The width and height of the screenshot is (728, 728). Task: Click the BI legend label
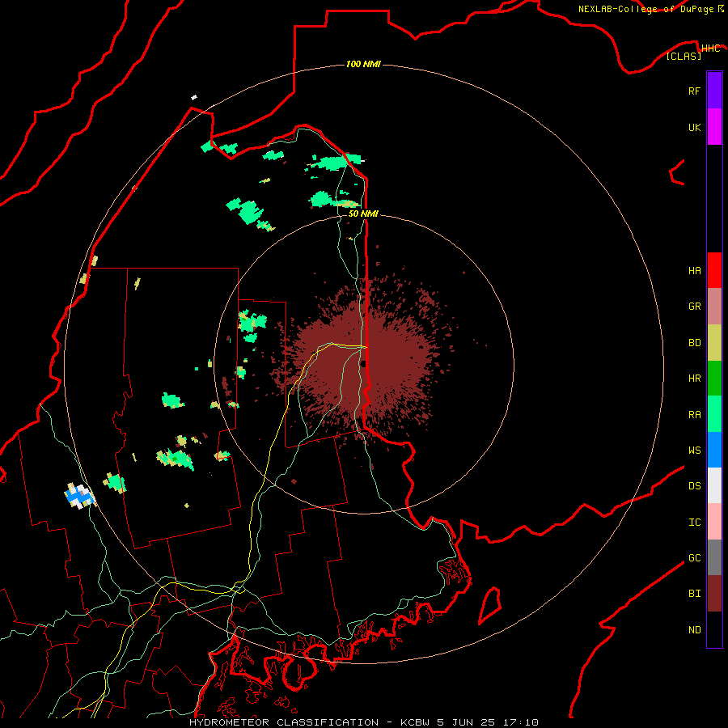point(694,594)
